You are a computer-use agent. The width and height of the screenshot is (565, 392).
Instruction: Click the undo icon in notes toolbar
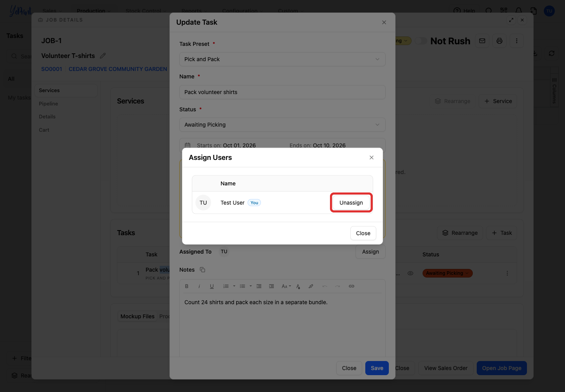(x=325, y=286)
